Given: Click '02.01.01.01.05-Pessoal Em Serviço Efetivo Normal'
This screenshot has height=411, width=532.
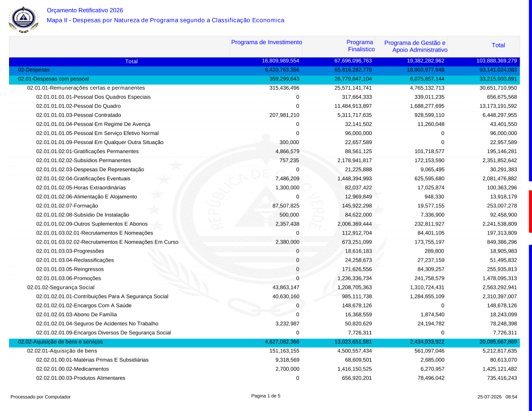Looking at the screenshot, I should pyautogui.click(x=97, y=133).
